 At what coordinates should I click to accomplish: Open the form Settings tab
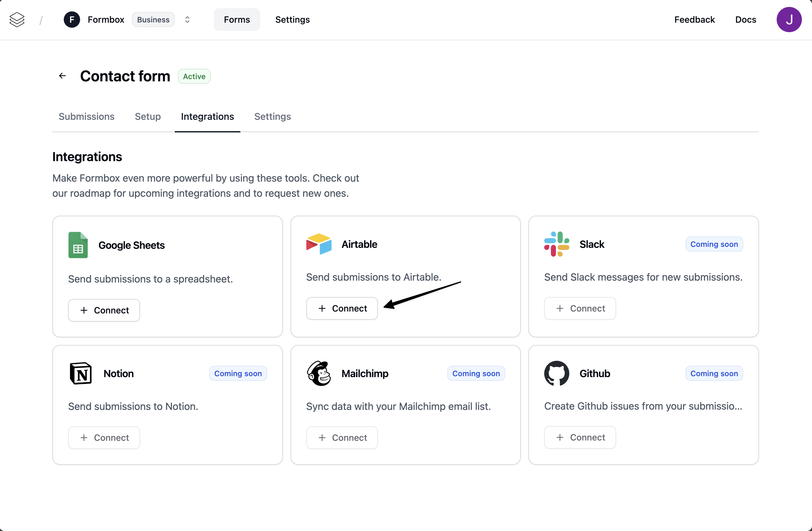coord(272,117)
